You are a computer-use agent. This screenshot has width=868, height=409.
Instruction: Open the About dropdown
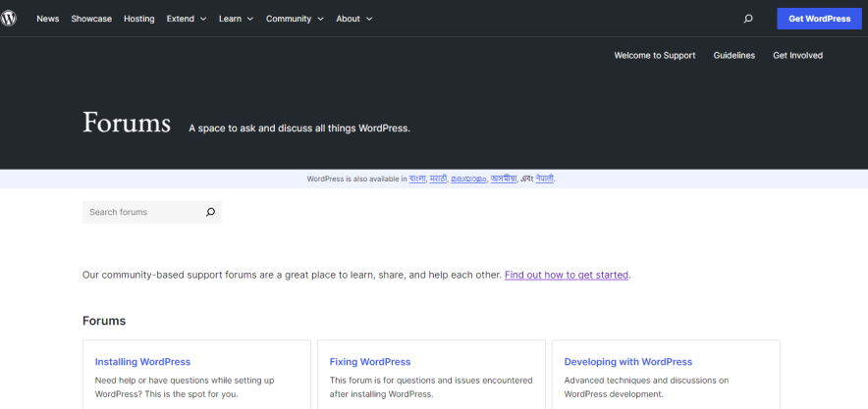(353, 19)
